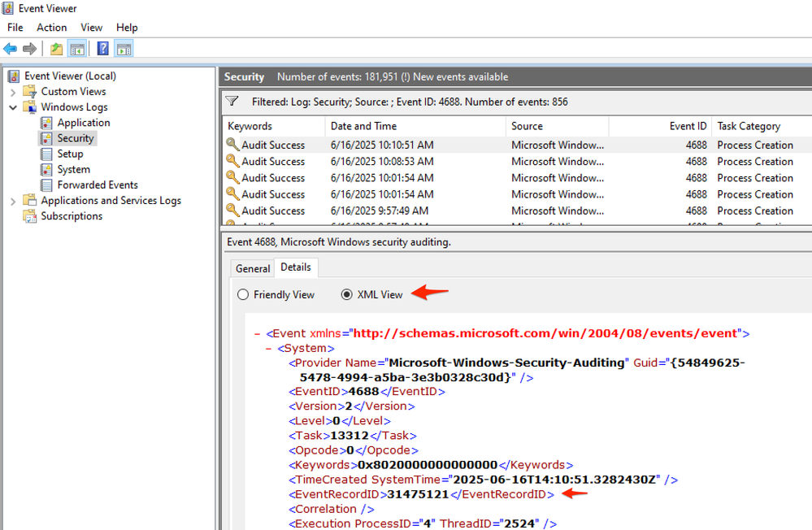Expand Applications and Services Logs node
Image resolution: width=812 pixels, height=530 pixels.
point(13,201)
